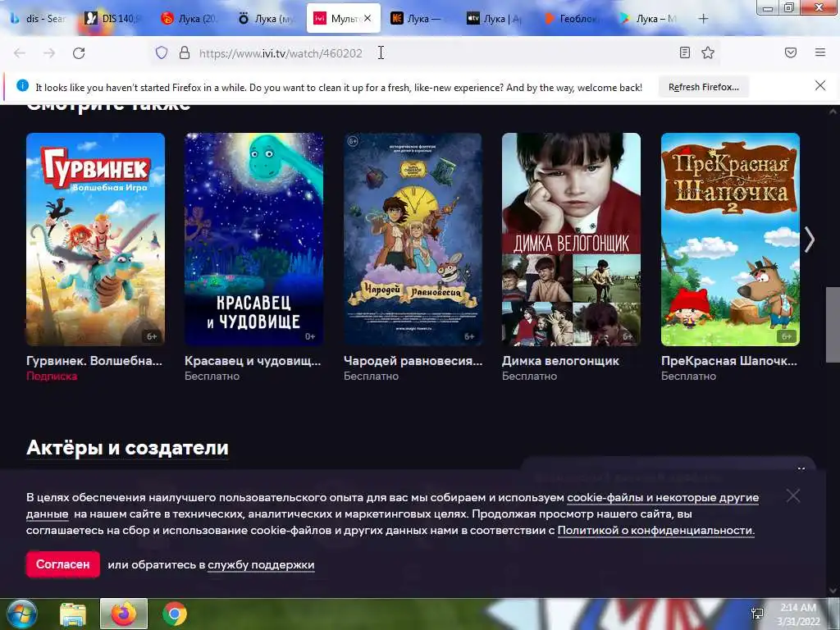Reload the current page
Image resolution: width=840 pixels, height=630 pixels.
click(79, 53)
